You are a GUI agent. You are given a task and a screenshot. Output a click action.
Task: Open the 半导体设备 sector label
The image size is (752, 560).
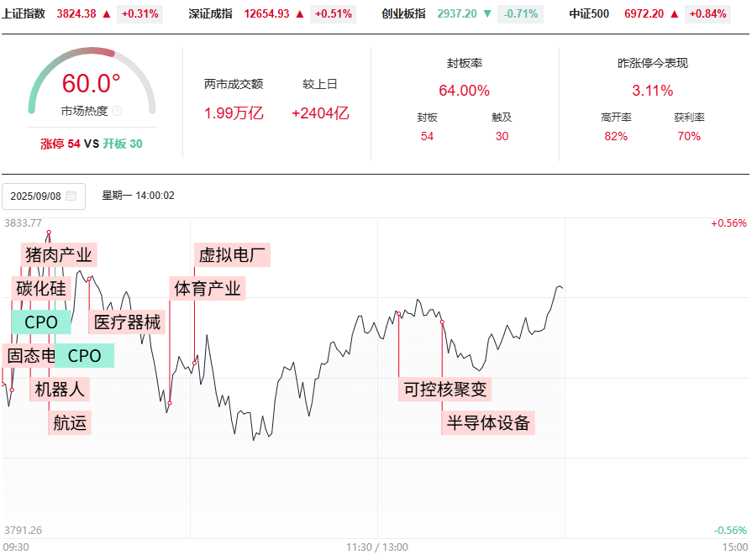tap(489, 422)
